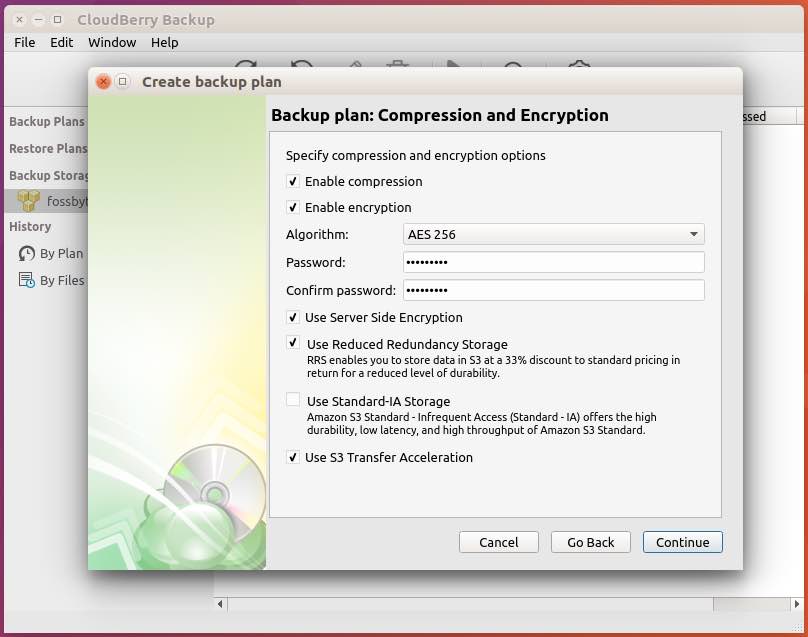Click the 'Password:' label

pyautogui.click(x=315, y=262)
